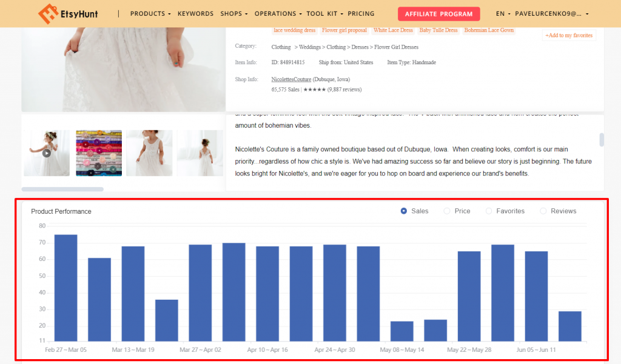621x364 pixels.
Task: Open the Products dropdown menu
Action: (149, 13)
